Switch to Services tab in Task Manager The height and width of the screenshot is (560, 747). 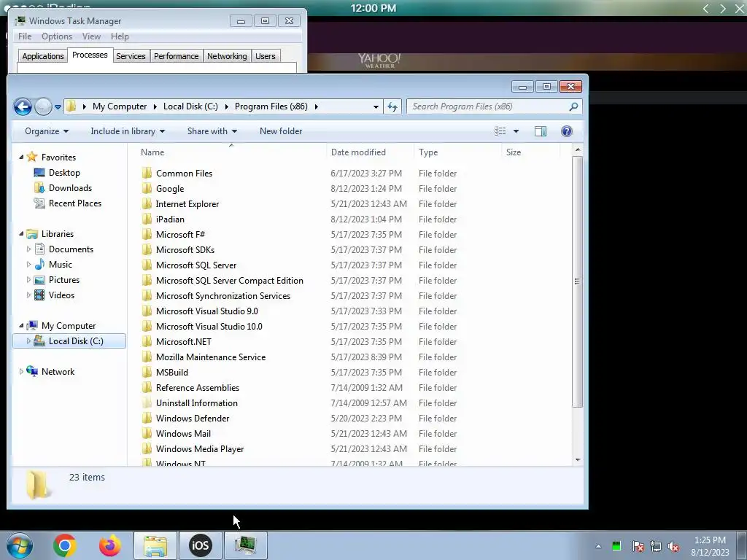point(131,56)
